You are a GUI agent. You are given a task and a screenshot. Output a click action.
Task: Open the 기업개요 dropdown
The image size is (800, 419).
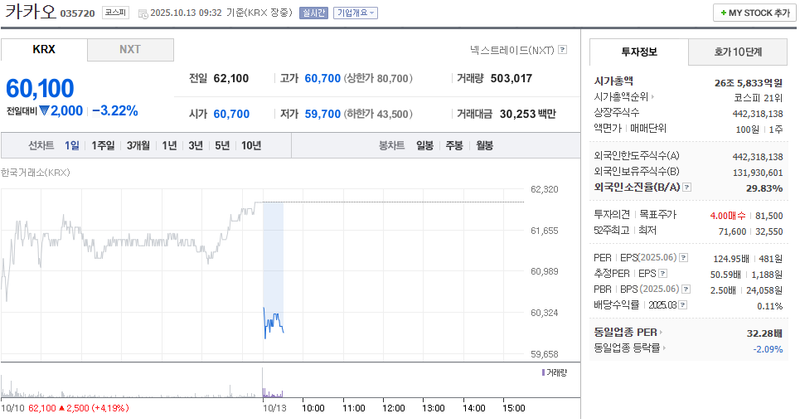pyautogui.click(x=355, y=13)
